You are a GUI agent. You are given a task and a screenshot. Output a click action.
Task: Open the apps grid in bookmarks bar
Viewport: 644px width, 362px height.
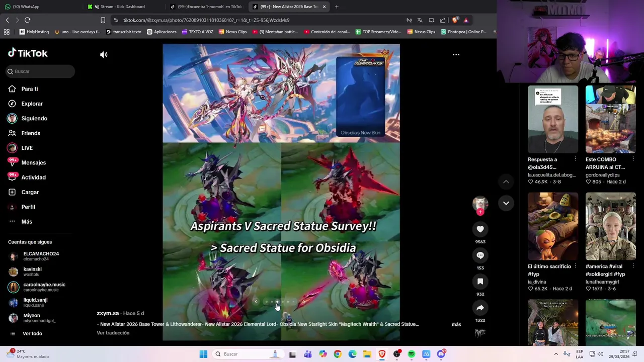(x=7, y=32)
